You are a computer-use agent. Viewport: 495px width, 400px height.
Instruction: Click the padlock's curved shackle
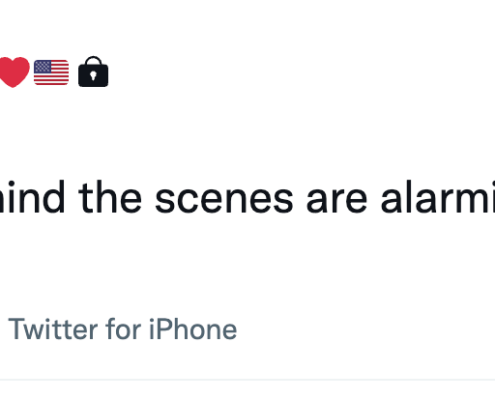93,60
